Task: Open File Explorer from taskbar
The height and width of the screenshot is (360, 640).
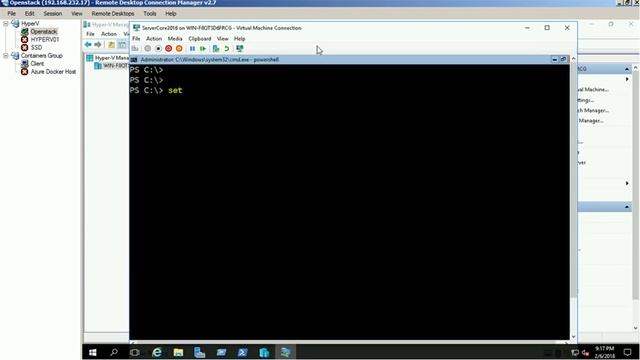Action: [x=178, y=352]
